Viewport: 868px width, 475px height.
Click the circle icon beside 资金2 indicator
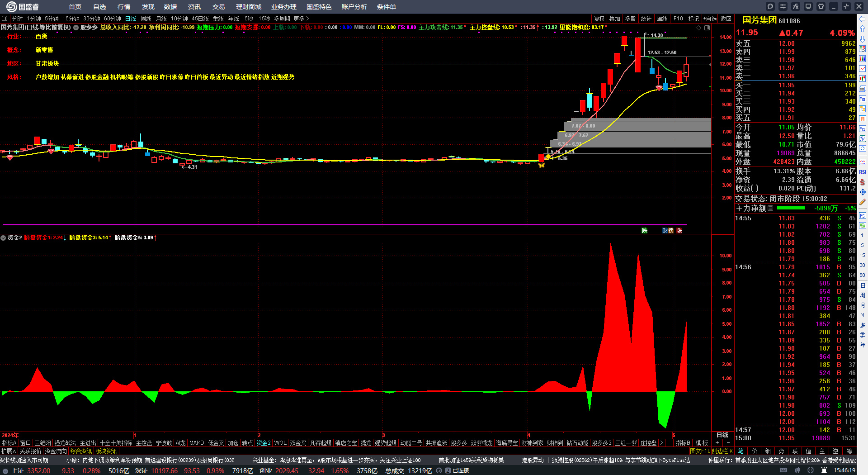pyautogui.click(x=3, y=237)
